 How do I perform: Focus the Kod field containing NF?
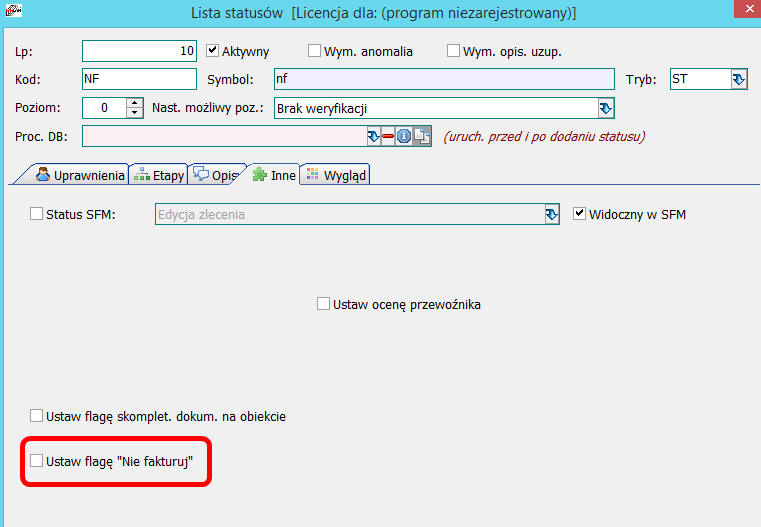[x=139, y=79]
